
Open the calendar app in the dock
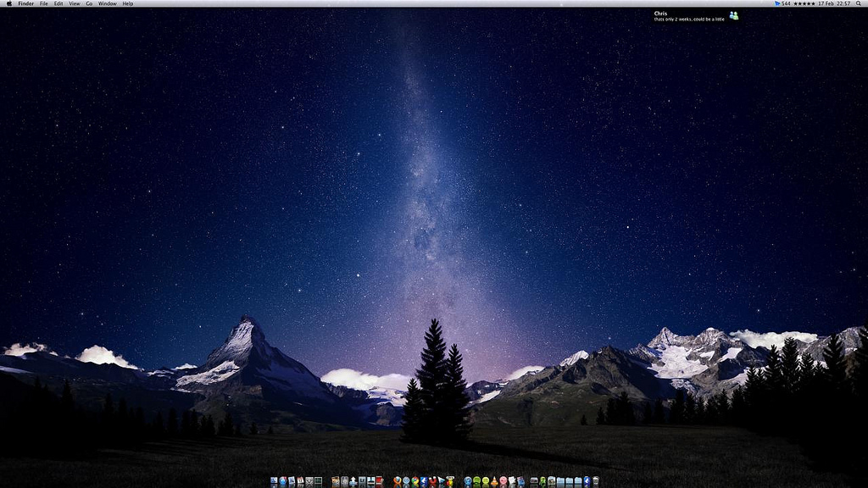(x=300, y=481)
